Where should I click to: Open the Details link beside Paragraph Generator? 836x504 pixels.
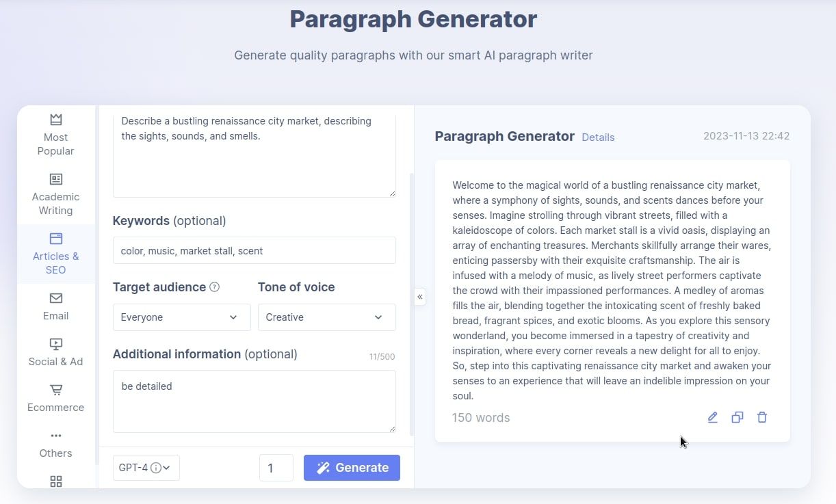click(x=598, y=137)
